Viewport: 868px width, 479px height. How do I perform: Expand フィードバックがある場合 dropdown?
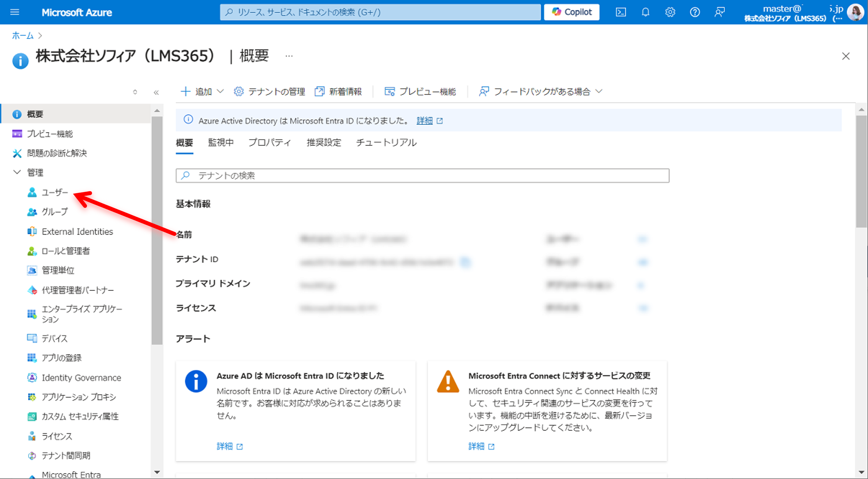(x=540, y=92)
